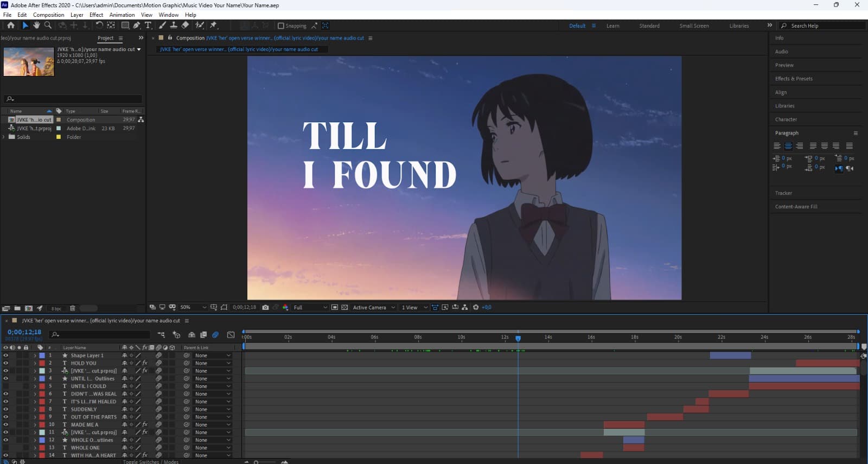Image resolution: width=868 pixels, height=464 pixels.
Task: Take a snapshot with the camera icon
Action: pyautogui.click(x=265, y=307)
